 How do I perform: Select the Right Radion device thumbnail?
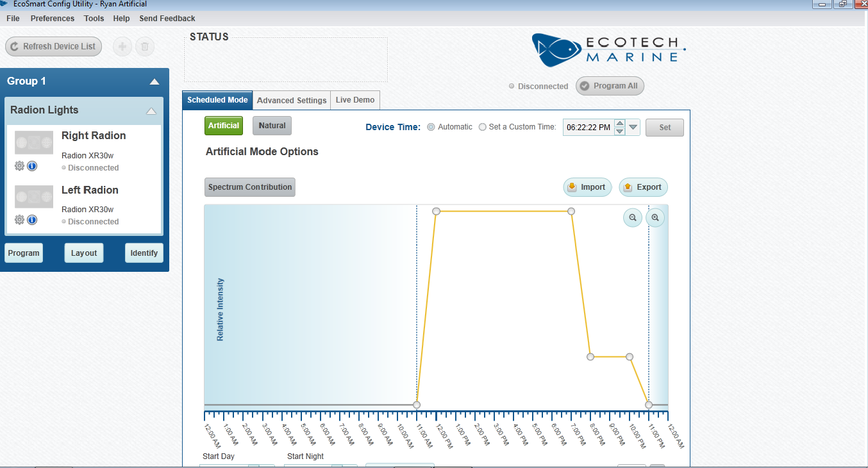pyautogui.click(x=34, y=143)
